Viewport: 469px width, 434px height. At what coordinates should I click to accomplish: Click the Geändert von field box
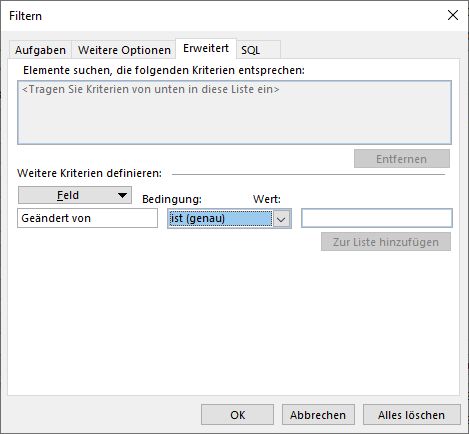tap(87, 218)
